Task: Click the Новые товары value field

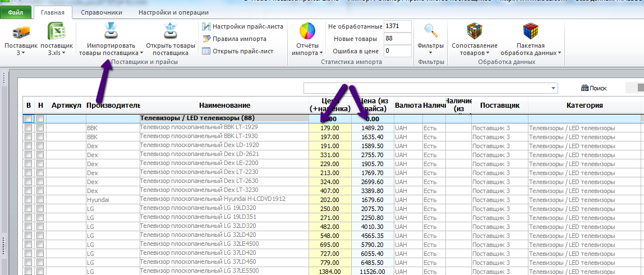Action: coord(398,39)
